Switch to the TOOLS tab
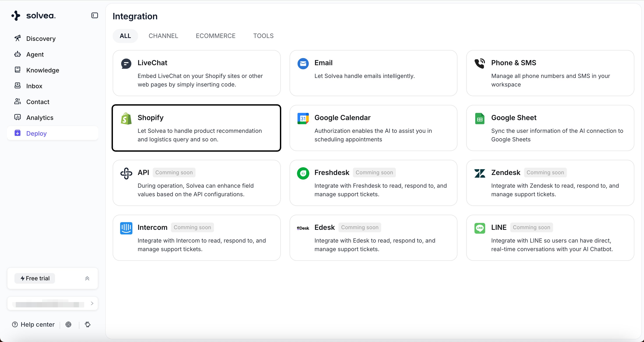 [263, 36]
